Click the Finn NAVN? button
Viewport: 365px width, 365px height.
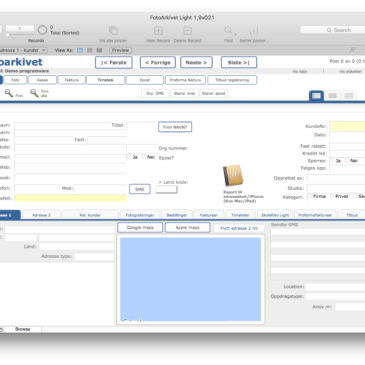point(175,127)
